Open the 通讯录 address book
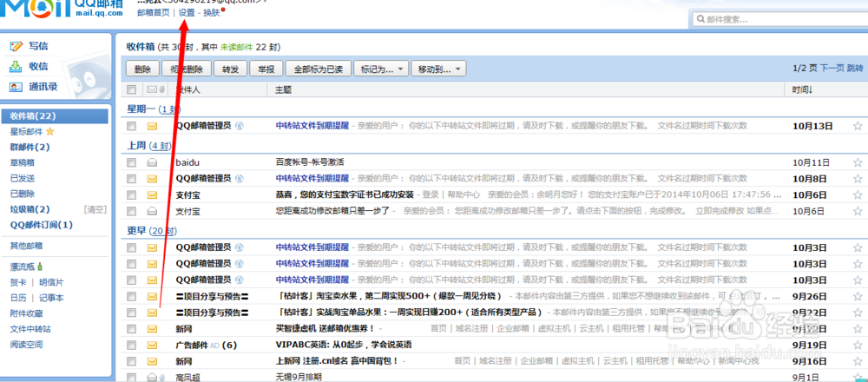Viewport: 868px width, 382px height. click(43, 87)
